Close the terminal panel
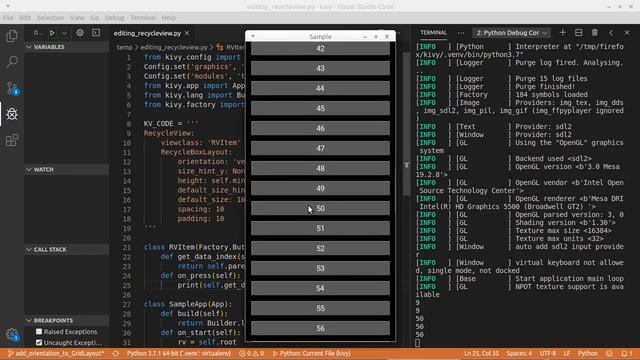Viewport: 640px width, 360px height. point(627,33)
